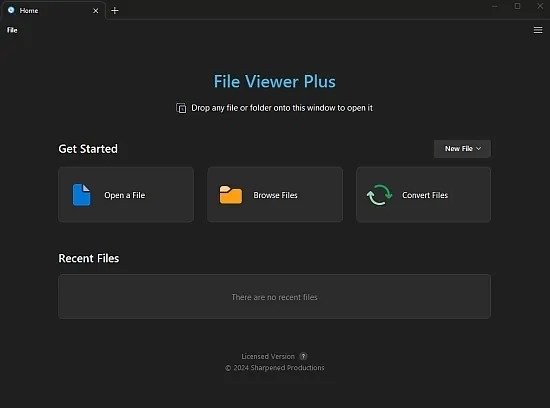Click the File Viewer Plus title

pyautogui.click(x=275, y=81)
